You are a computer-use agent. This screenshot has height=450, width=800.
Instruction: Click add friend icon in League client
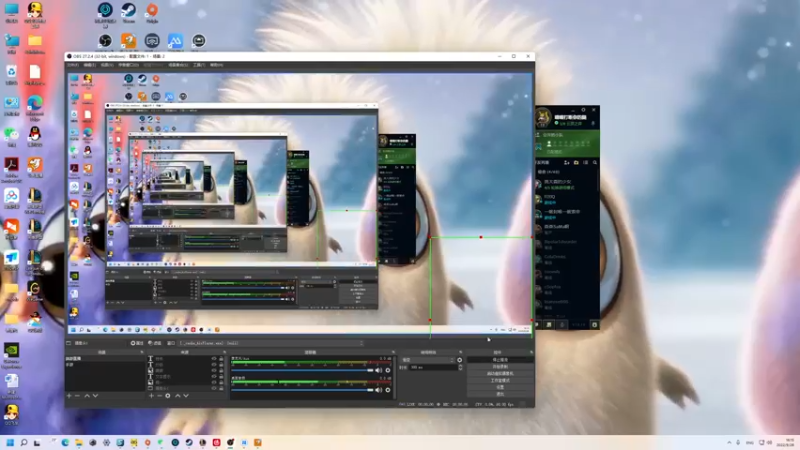tap(566, 162)
